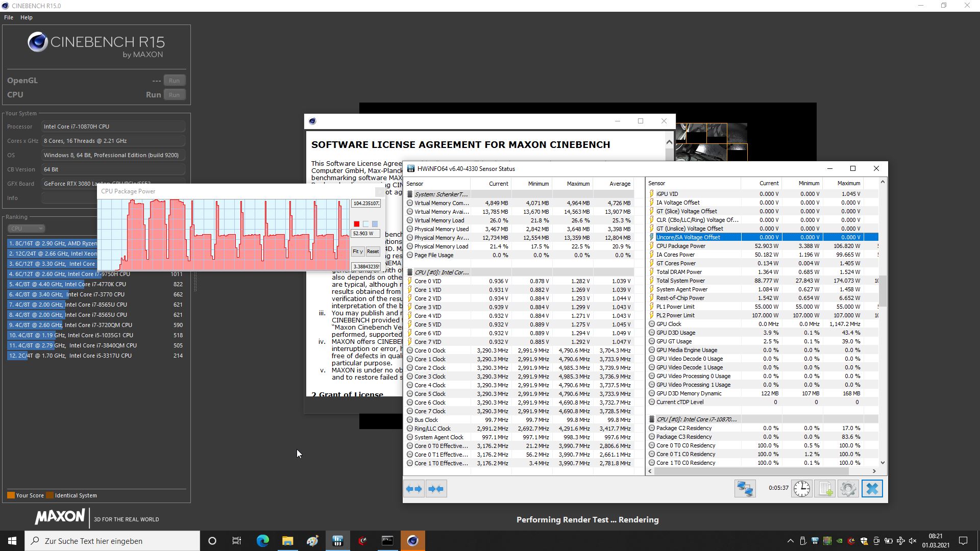Click the taskbar clock 08:21
The width and height of the screenshot is (980, 551).
(936, 541)
